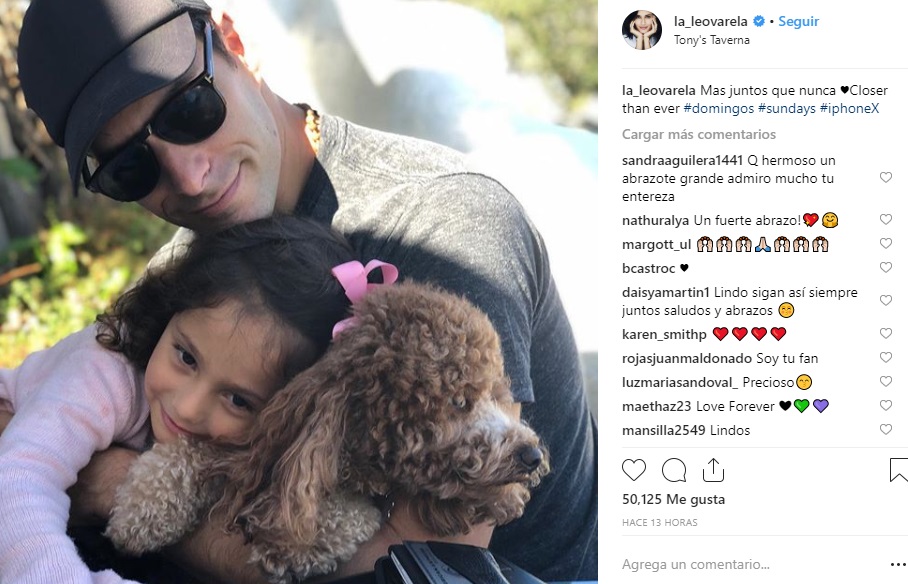Image resolution: width=908 pixels, height=584 pixels.
Task: Like the bcastroc comment
Action: [885, 267]
